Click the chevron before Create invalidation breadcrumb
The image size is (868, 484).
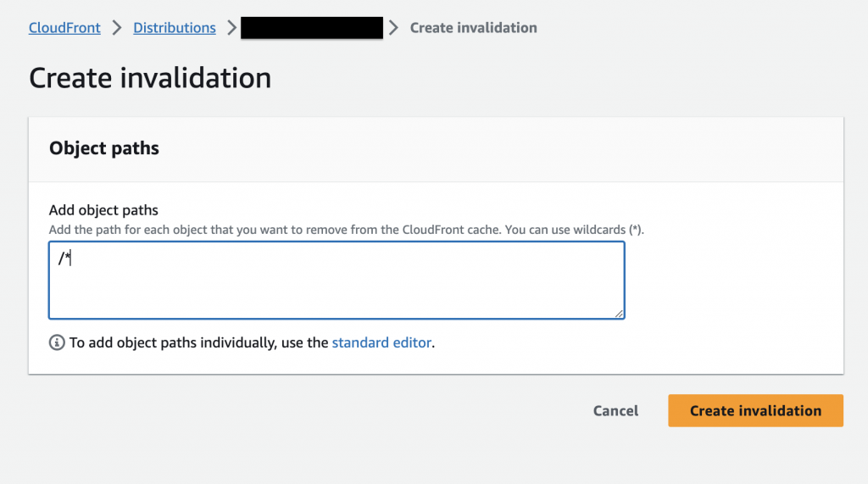393,28
